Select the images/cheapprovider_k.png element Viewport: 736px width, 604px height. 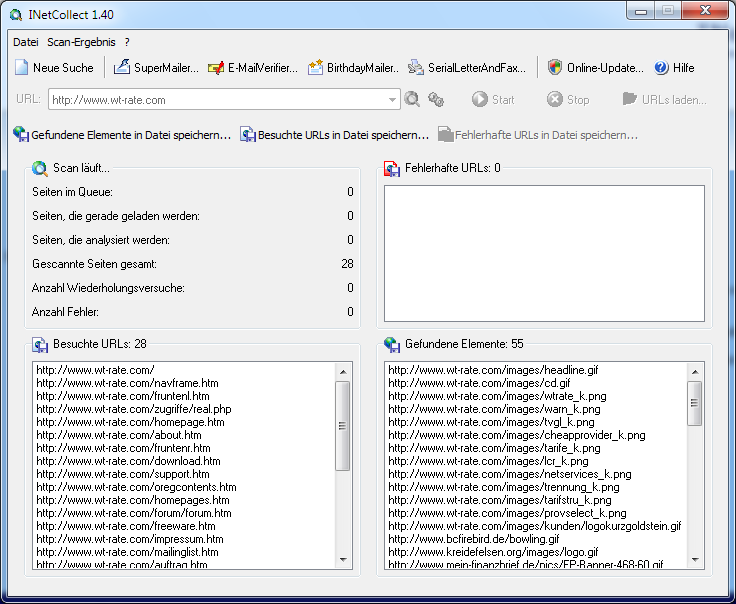coord(517,435)
